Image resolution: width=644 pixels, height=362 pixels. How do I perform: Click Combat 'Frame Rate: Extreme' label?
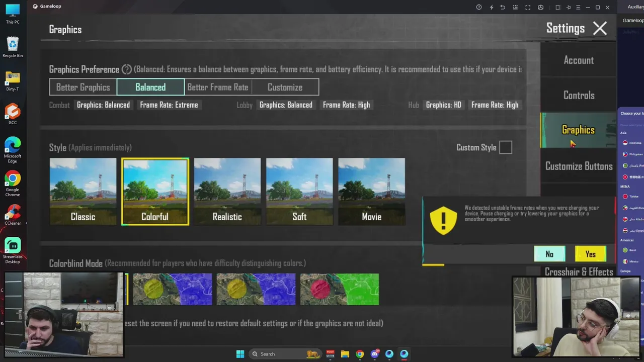[169, 105]
